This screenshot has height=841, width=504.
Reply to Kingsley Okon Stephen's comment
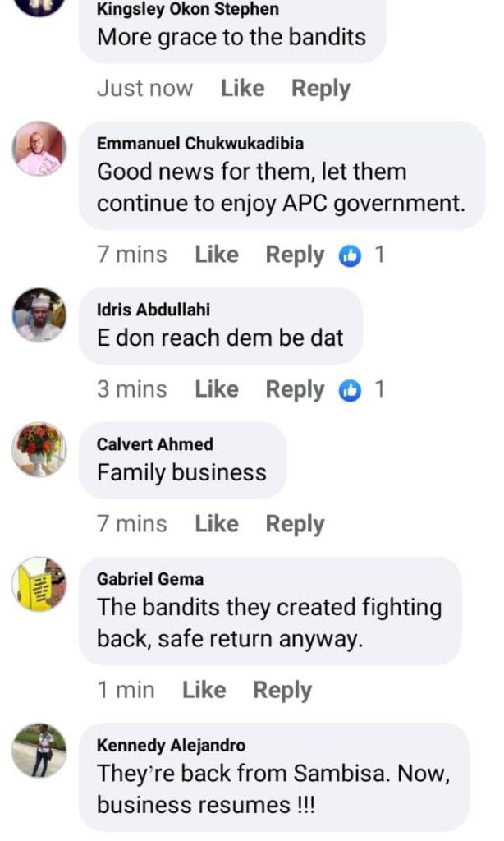pos(321,89)
